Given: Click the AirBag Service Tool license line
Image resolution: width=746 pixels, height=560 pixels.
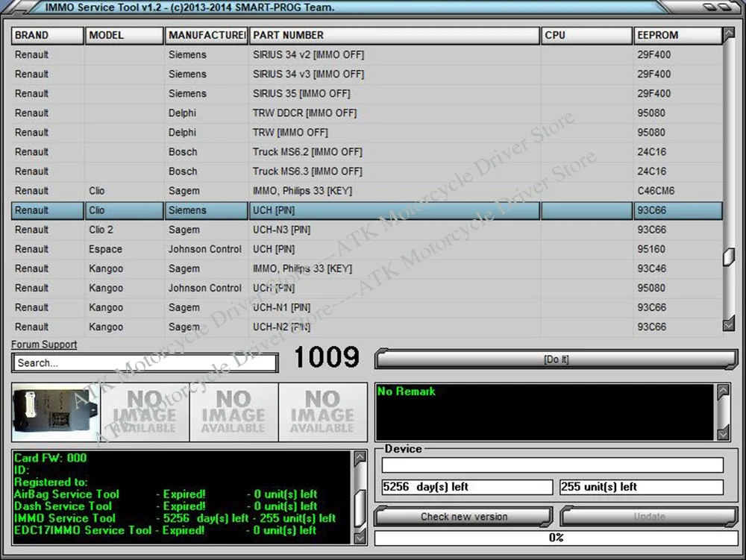Looking at the screenshot, I should (x=166, y=494).
